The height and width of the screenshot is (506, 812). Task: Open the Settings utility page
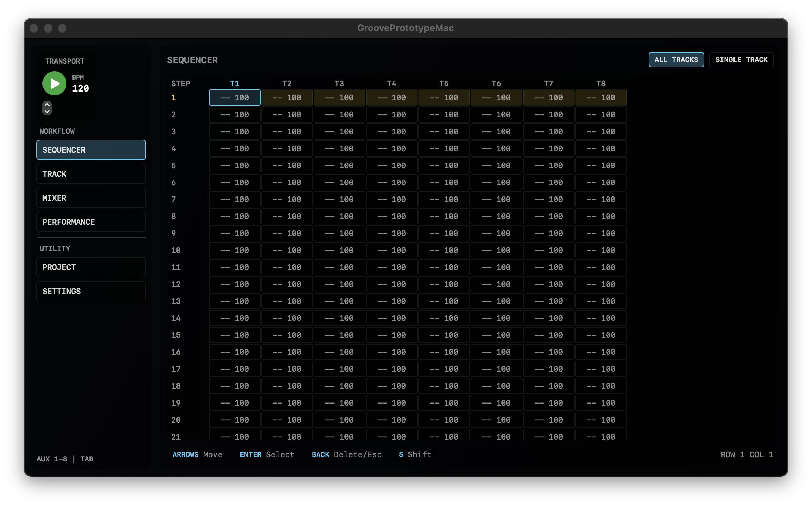tap(91, 291)
